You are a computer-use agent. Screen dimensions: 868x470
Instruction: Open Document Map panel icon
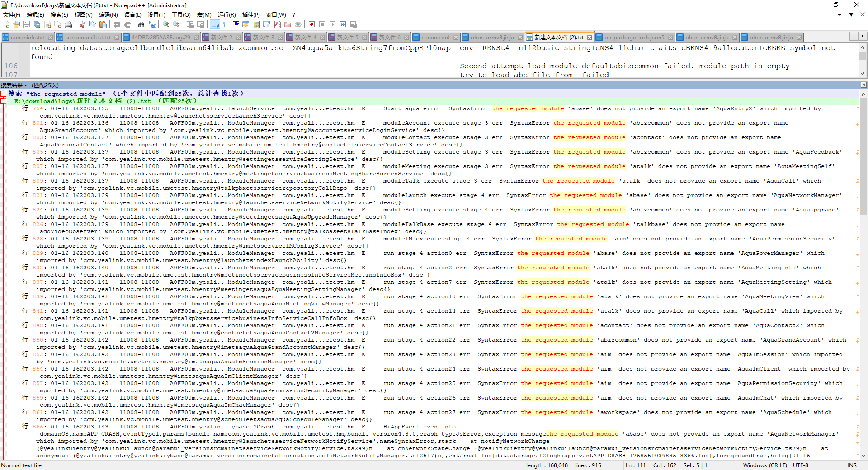pos(256,24)
